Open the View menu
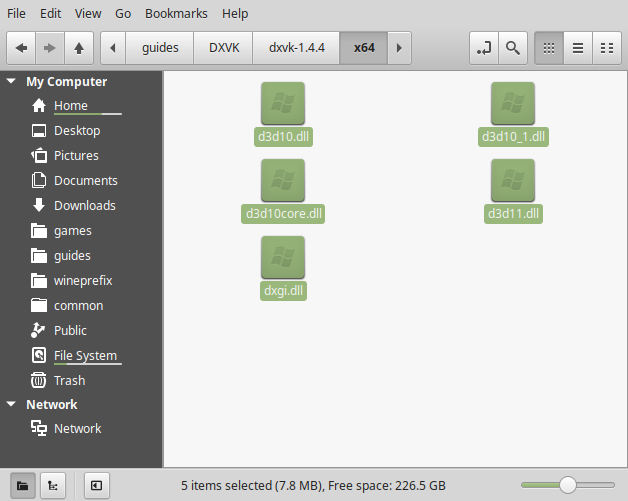 tap(88, 14)
